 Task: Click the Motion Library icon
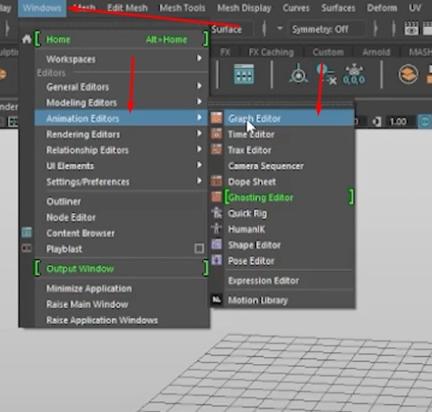click(217, 300)
